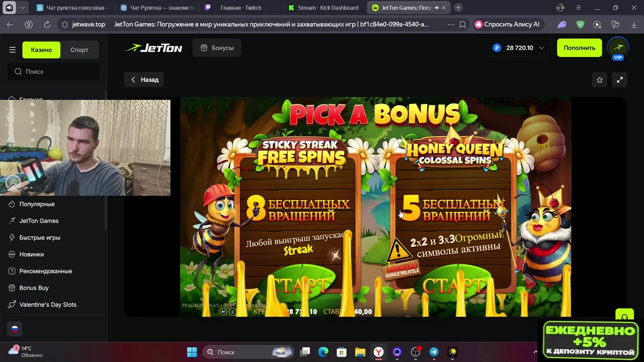Open the green shield protection icon
Image resolution: width=644 pixels, height=362 pixels.
tap(580, 24)
